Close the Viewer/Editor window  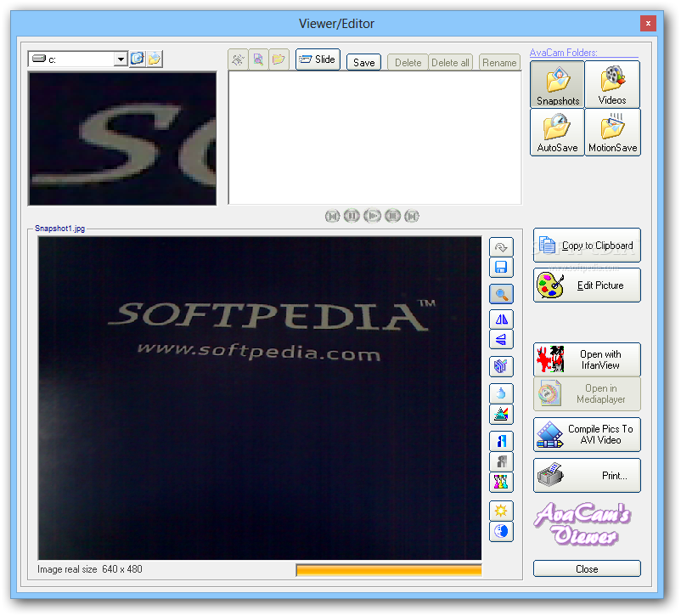click(x=648, y=24)
